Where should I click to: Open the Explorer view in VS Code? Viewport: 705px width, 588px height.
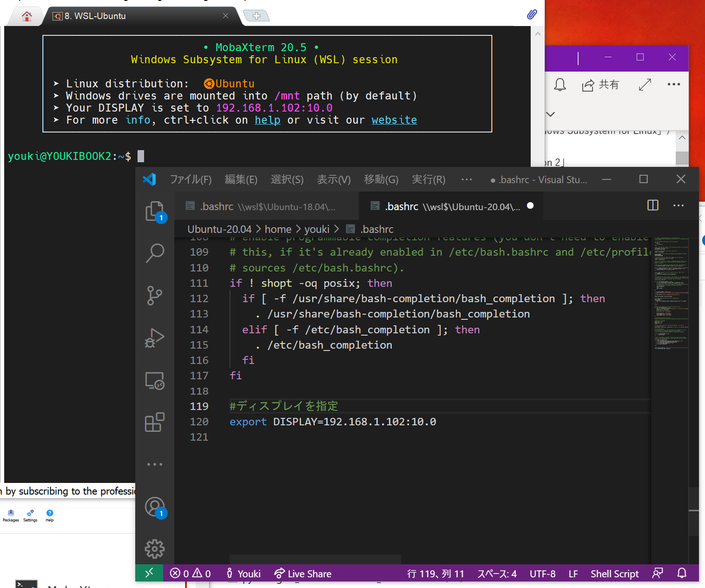pos(155,211)
